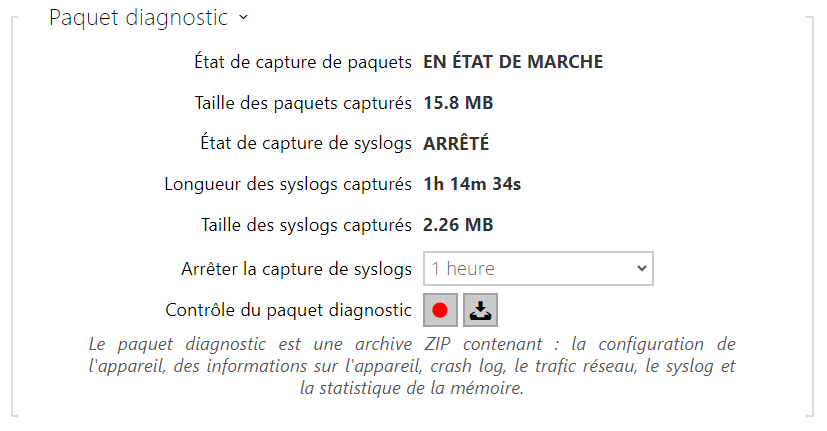Open the '1 heure' syslog stop dropdown
Viewport: 827px width, 431px height.
click(538, 269)
